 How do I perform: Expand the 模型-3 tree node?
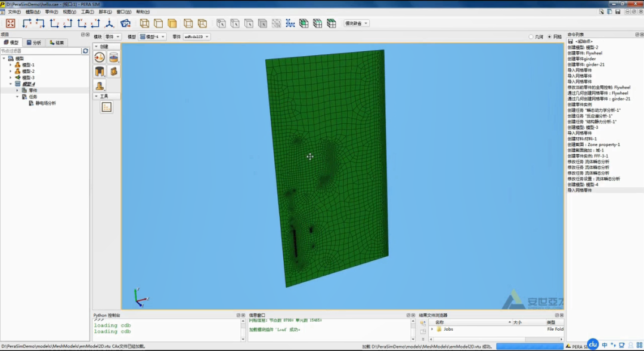point(11,77)
